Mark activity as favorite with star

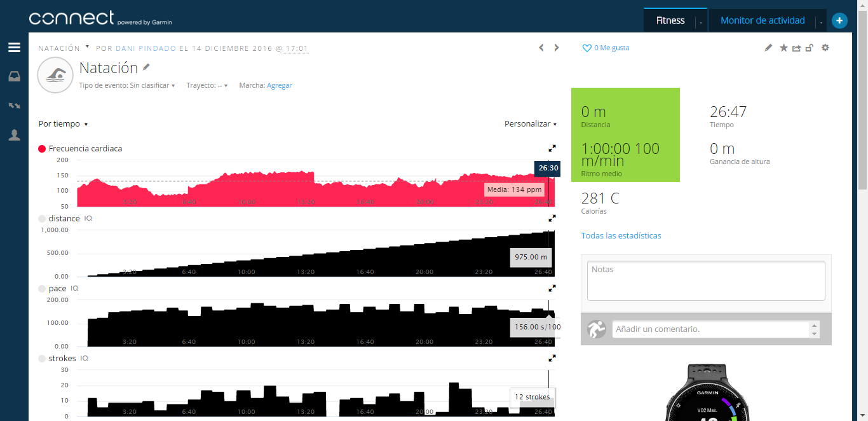[x=783, y=48]
